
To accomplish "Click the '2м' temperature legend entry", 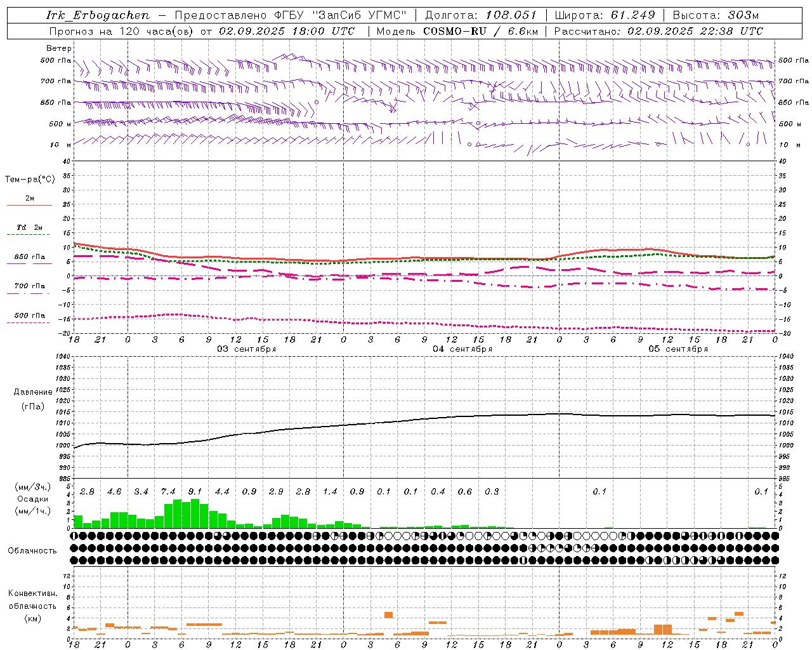I will [x=30, y=199].
